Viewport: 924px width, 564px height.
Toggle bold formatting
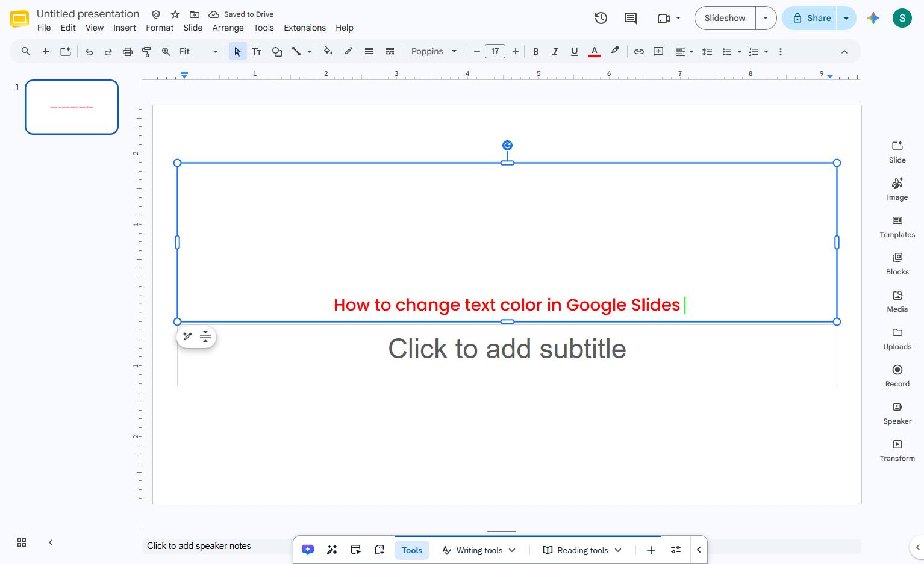[535, 52]
